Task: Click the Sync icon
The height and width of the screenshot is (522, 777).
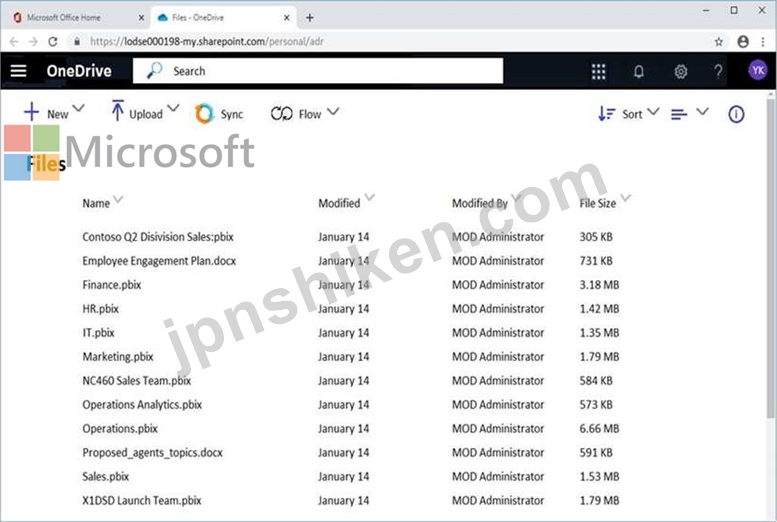Action: [204, 114]
